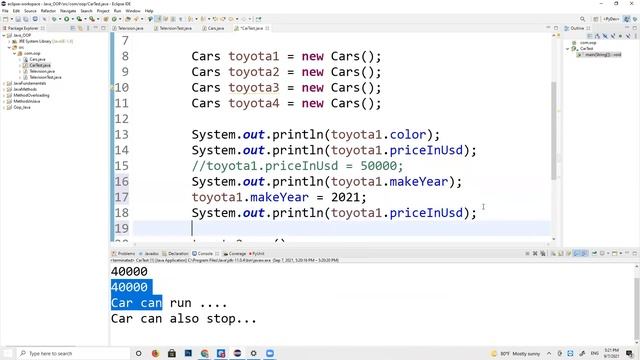Viewport: 640px width, 360px height.
Task: Switch to Television.java editor tab
Action: pos(128,28)
